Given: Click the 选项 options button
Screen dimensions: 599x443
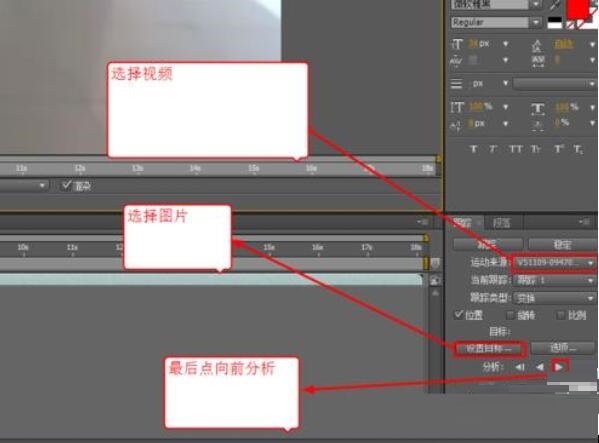Looking at the screenshot, I should 563,348.
